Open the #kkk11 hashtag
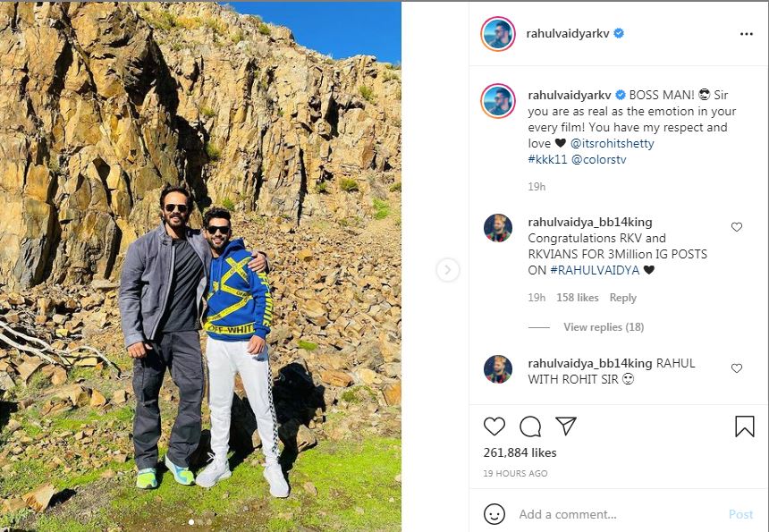Viewport: 769px width, 532px height. (x=547, y=159)
